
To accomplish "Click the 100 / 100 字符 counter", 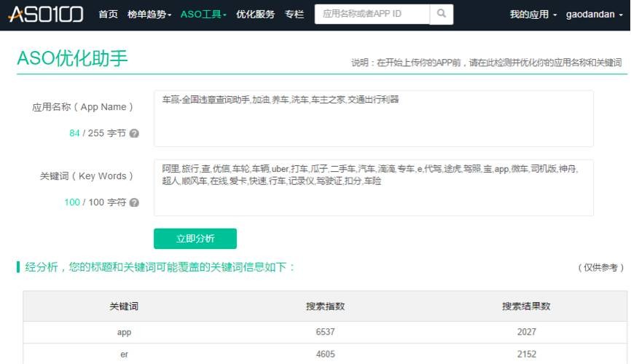I will pos(95,202).
